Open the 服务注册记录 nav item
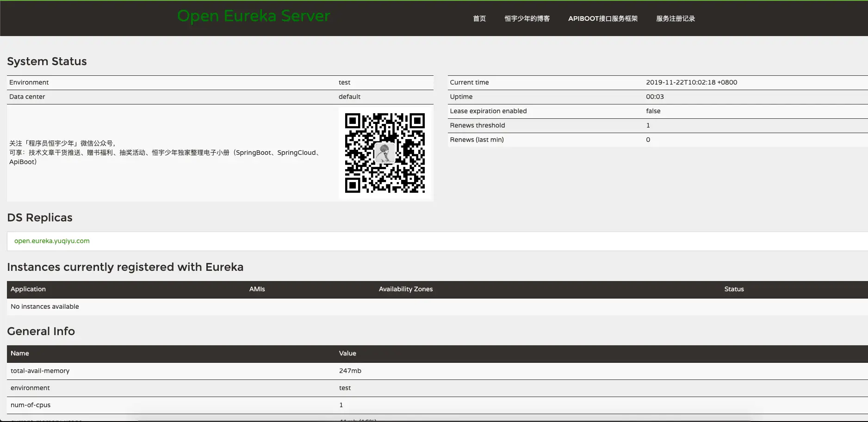This screenshot has width=868, height=422. (676, 18)
